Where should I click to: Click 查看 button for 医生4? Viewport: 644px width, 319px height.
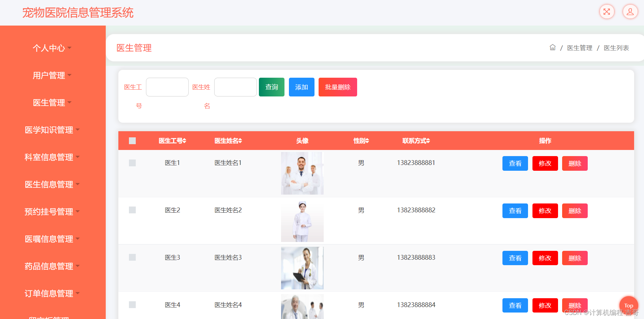(515, 305)
